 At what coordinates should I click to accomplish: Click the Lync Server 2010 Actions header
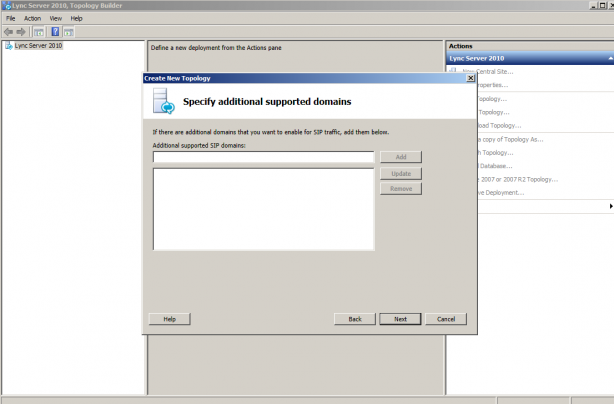pos(530,58)
